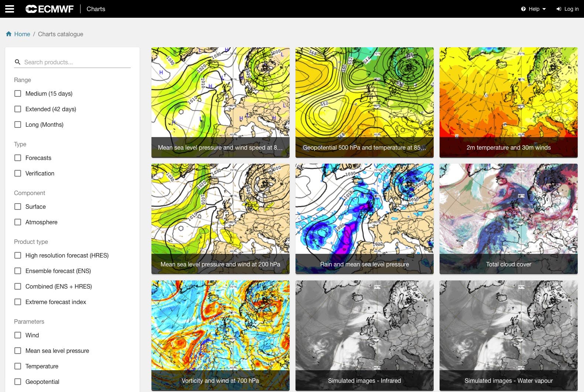Screen dimensions: 584x392
Task: Open Vorticity and wind at 700 hPa chart
Action: click(x=221, y=335)
